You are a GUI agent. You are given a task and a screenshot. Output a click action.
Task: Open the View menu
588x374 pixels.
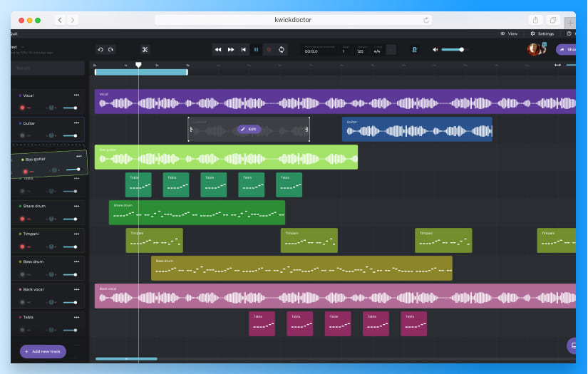[x=509, y=33]
